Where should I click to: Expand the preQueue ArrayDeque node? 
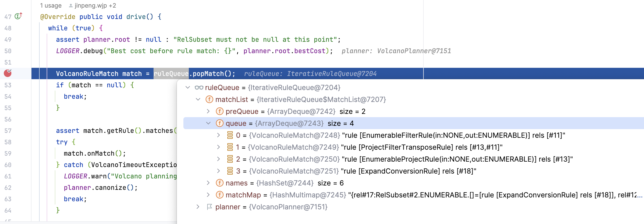click(x=208, y=111)
